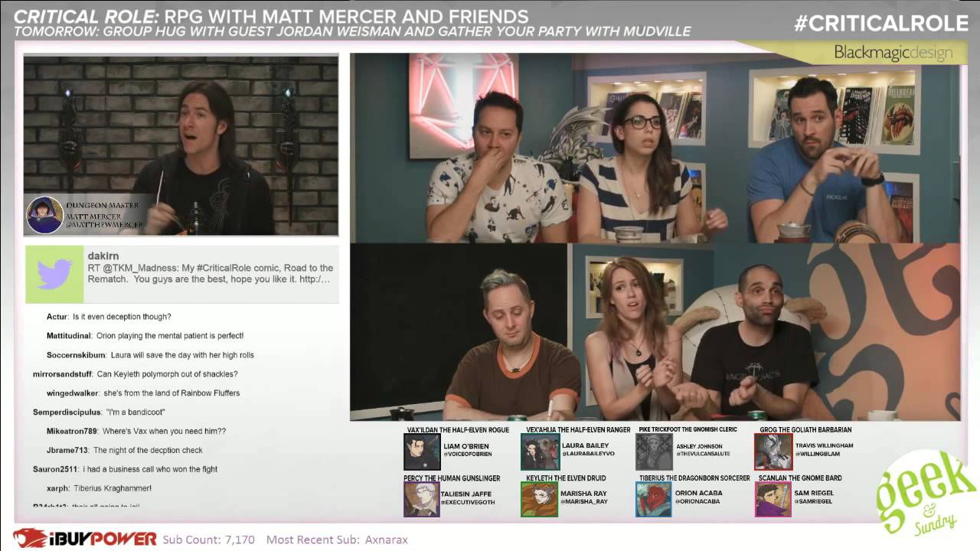Select the six-player cast video feed
Screen dimensions: 980x551
click(655, 236)
